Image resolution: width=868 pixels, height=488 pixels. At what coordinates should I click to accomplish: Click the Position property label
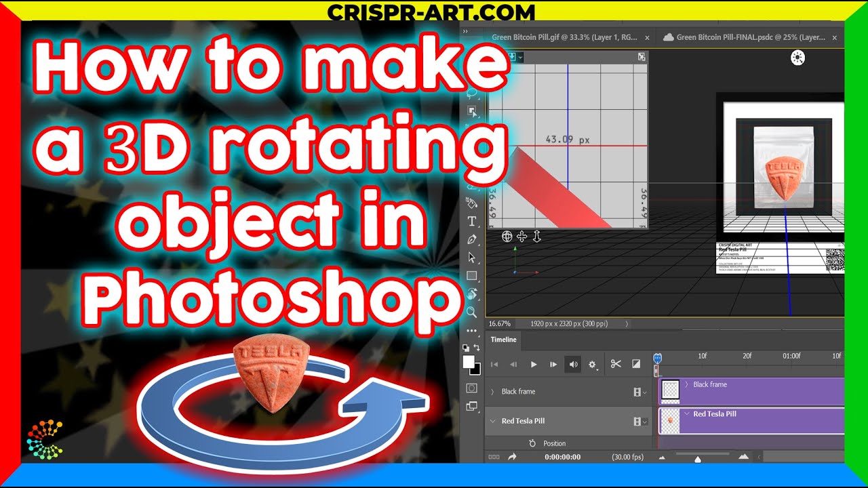point(554,443)
